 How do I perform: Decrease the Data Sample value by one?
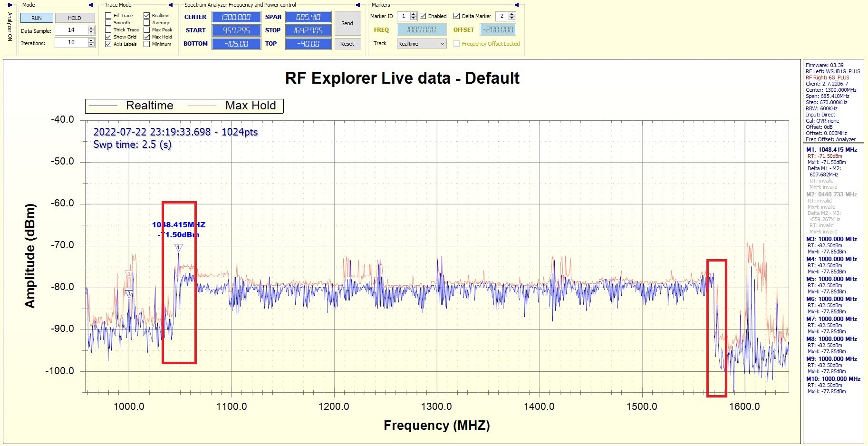pyautogui.click(x=91, y=32)
